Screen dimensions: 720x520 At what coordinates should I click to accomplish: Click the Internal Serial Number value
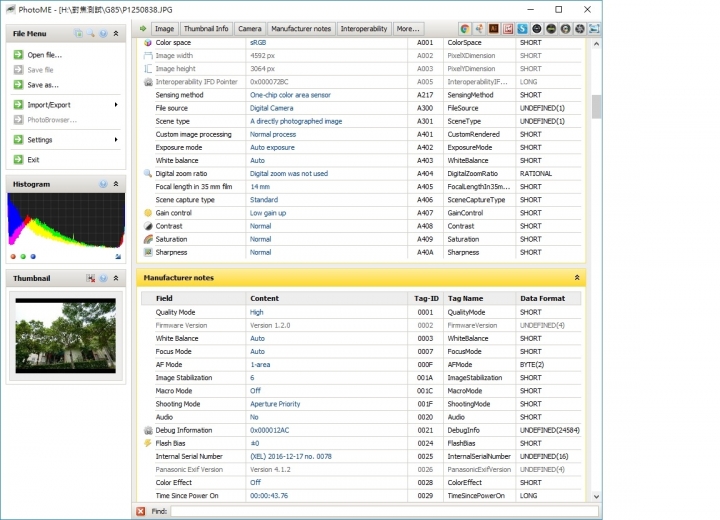[291, 457]
